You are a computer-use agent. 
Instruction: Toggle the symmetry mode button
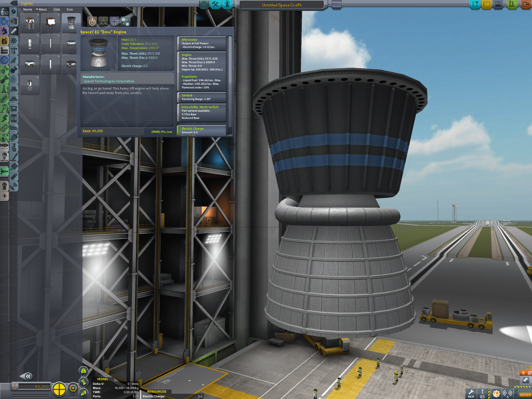click(59, 389)
